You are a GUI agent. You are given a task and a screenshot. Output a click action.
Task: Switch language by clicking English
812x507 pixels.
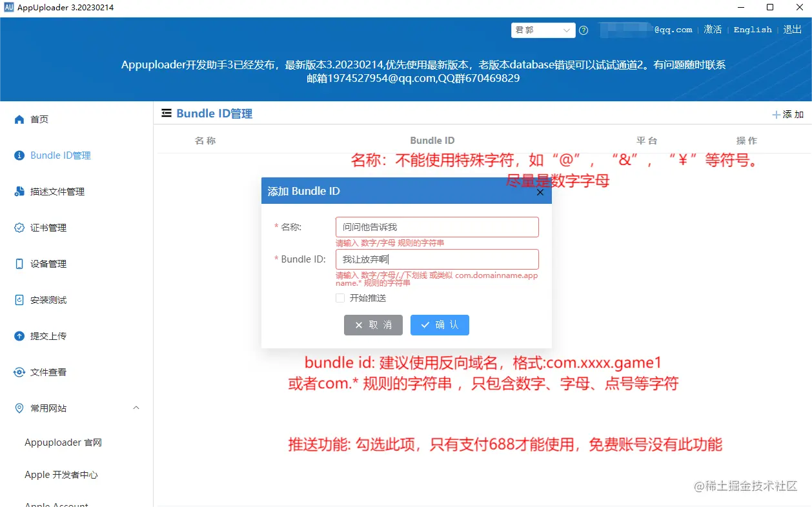pyautogui.click(x=752, y=29)
